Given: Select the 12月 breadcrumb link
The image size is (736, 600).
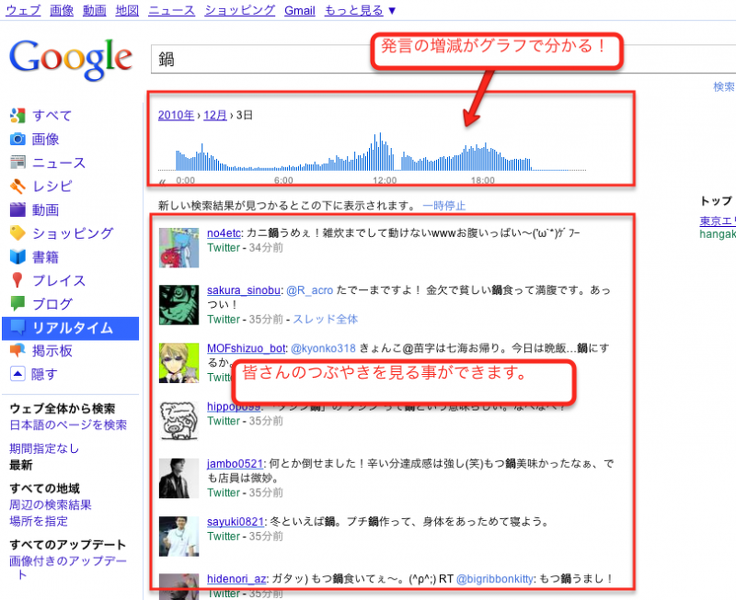Looking at the screenshot, I should pos(215,115).
